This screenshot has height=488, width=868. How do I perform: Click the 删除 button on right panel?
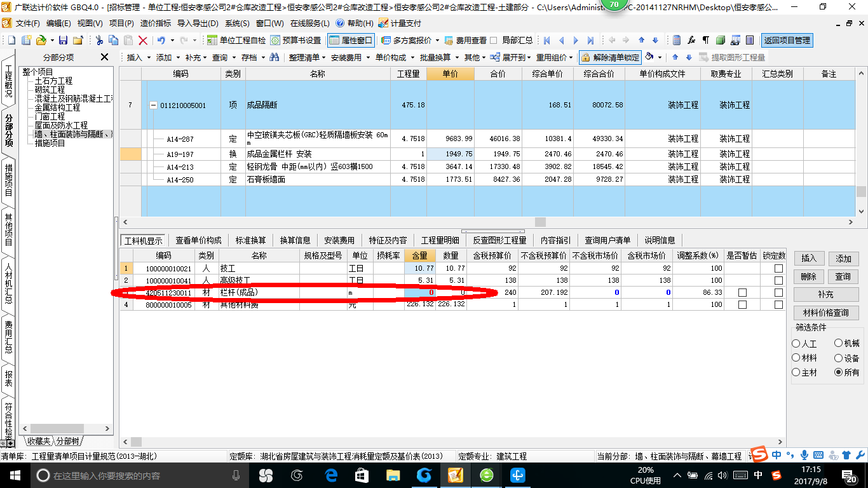pos(808,277)
